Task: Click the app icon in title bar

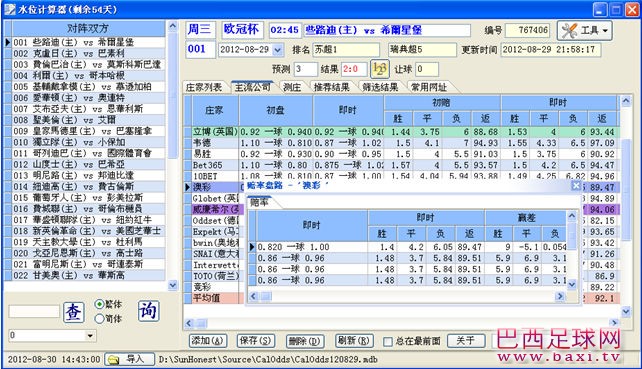Action: [10, 9]
